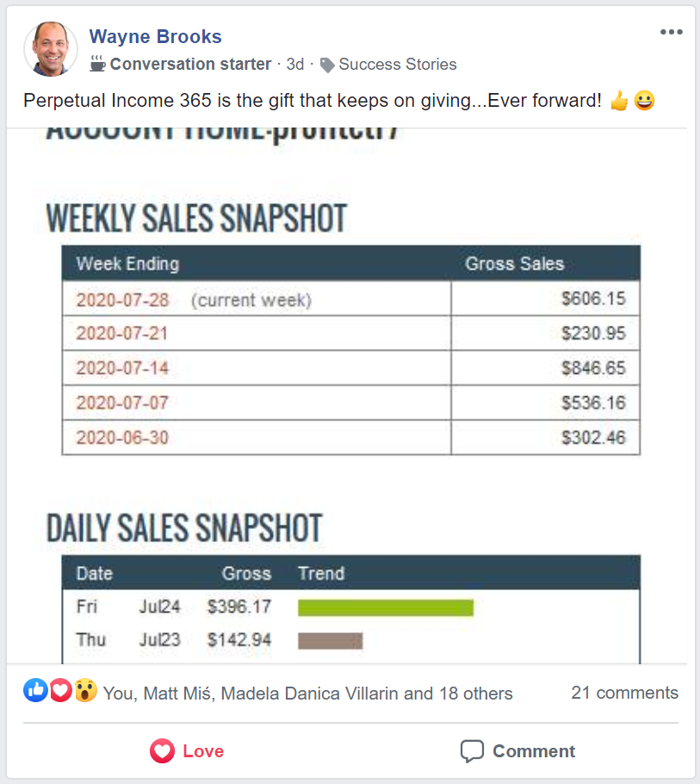This screenshot has height=784, width=700.
Task: Click the Conversation starter coffee cup badge
Action: (x=97, y=64)
